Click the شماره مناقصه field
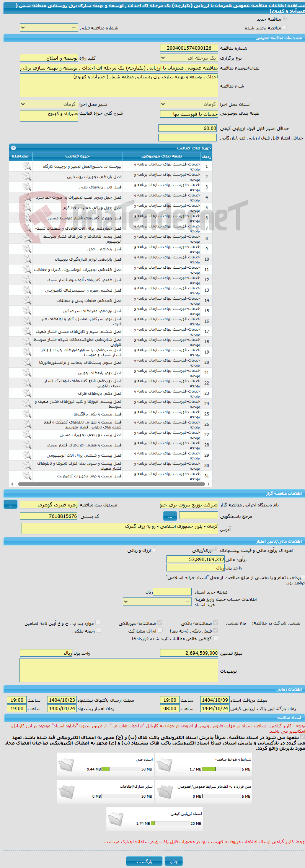This screenshot has height=868, width=305. pos(189,48)
